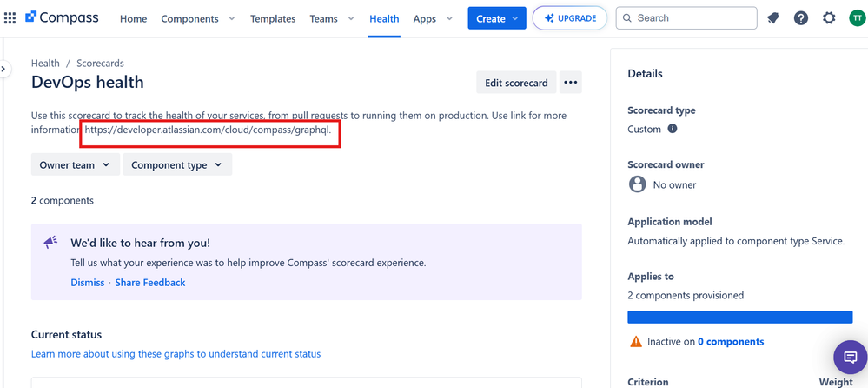868x388 pixels.
Task: Open the settings gear icon
Action: [829, 18]
